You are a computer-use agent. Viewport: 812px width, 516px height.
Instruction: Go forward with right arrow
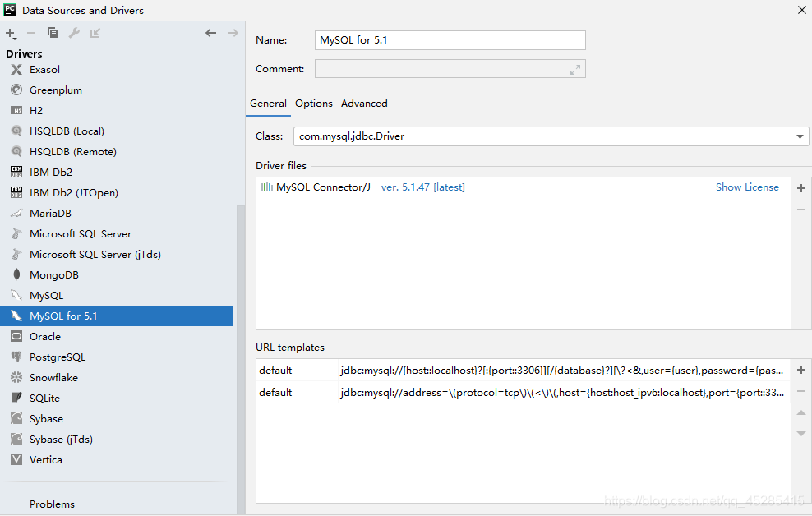tap(233, 33)
